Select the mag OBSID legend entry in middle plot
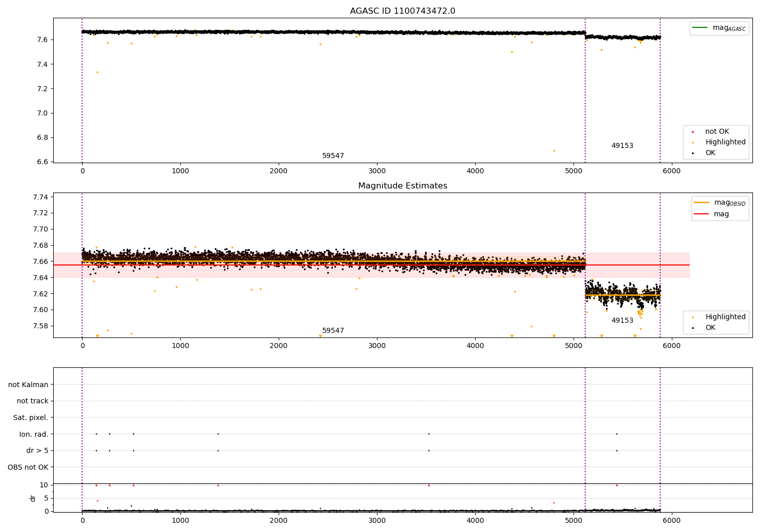 tap(719, 203)
